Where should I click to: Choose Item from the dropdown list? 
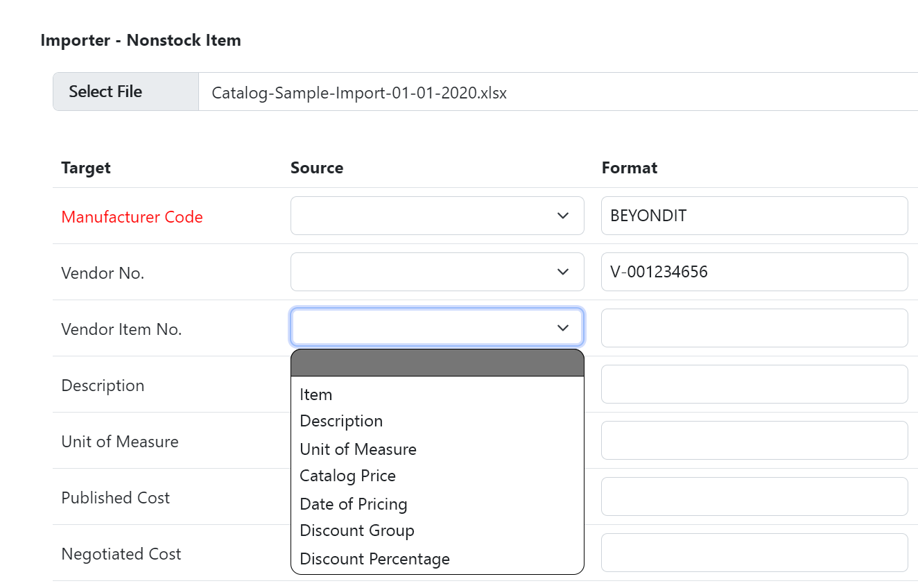click(x=316, y=395)
